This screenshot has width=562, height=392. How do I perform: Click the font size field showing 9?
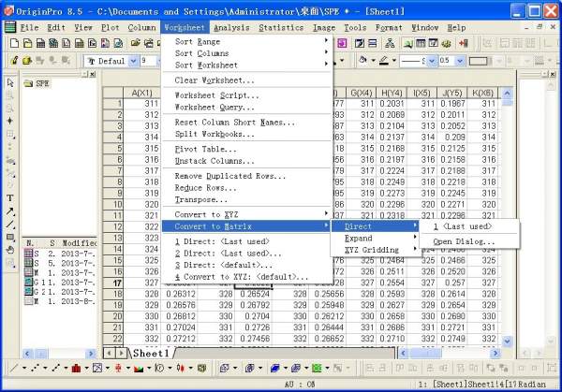pos(148,61)
